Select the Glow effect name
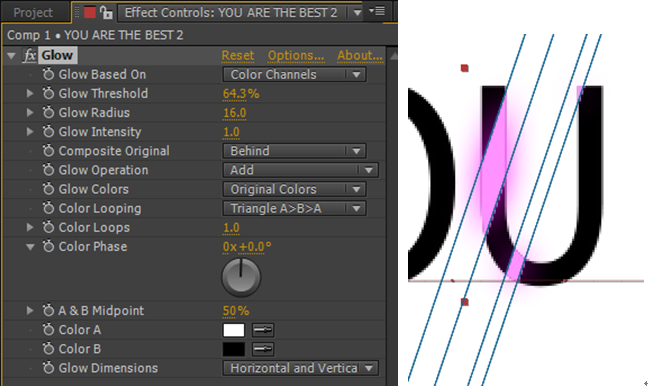 point(57,55)
